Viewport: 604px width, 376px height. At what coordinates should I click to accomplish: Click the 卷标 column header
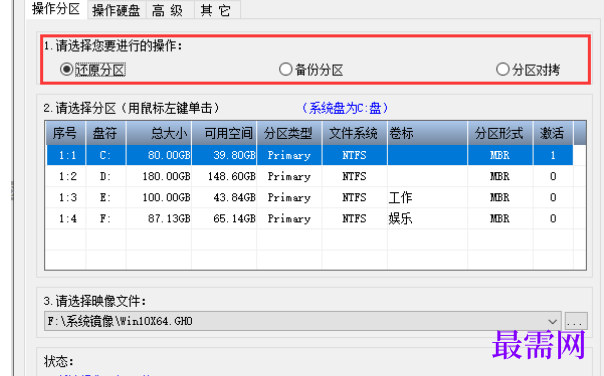click(427, 133)
